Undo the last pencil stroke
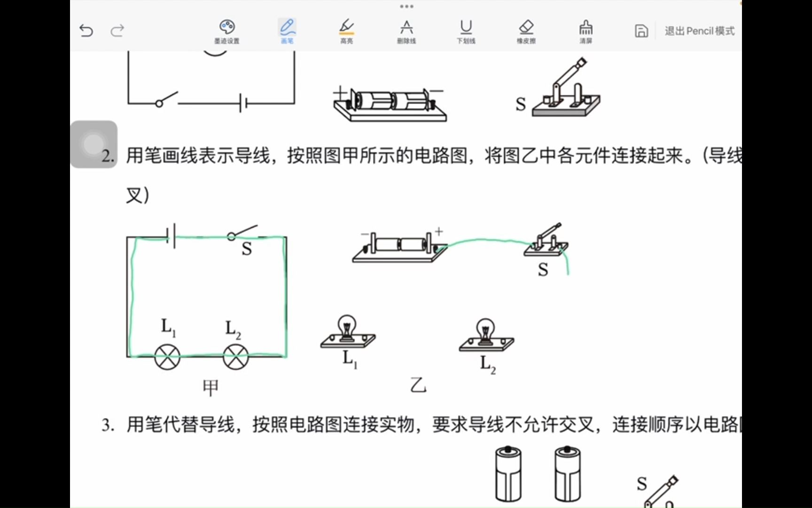This screenshot has width=812, height=508. [86, 31]
